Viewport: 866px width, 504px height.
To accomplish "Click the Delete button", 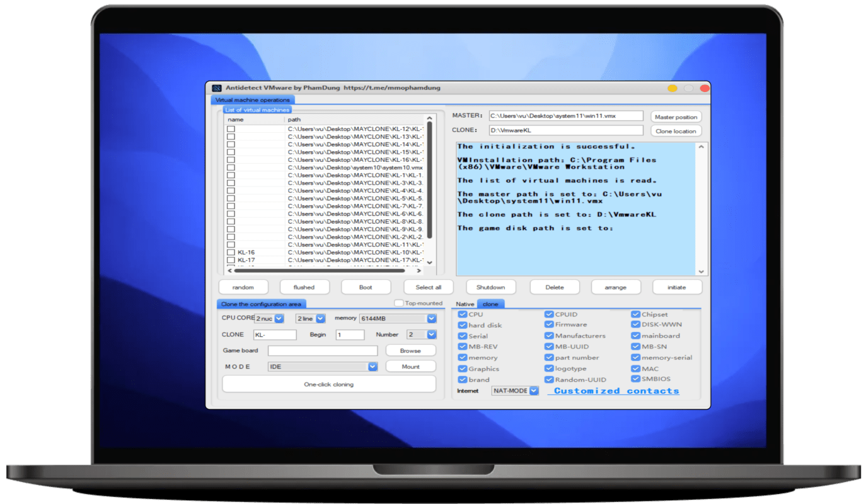I will [x=555, y=287].
